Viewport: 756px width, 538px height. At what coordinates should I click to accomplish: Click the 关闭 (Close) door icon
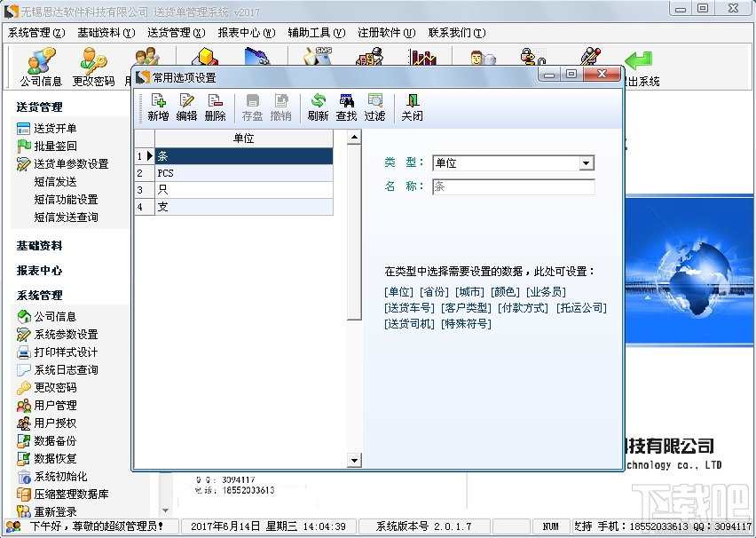point(411,107)
